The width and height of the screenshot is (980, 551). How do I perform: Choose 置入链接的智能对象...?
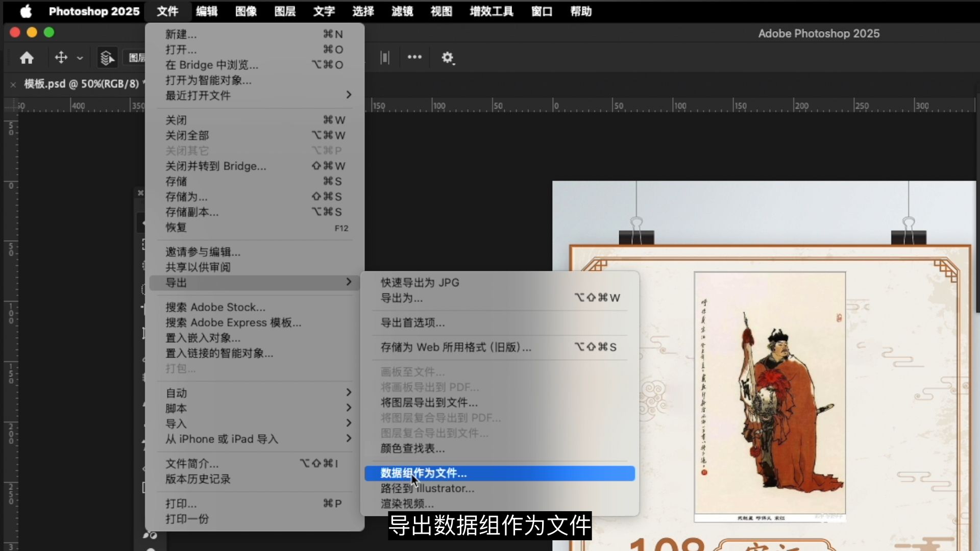pyautogui.click(x=255, y=353)
